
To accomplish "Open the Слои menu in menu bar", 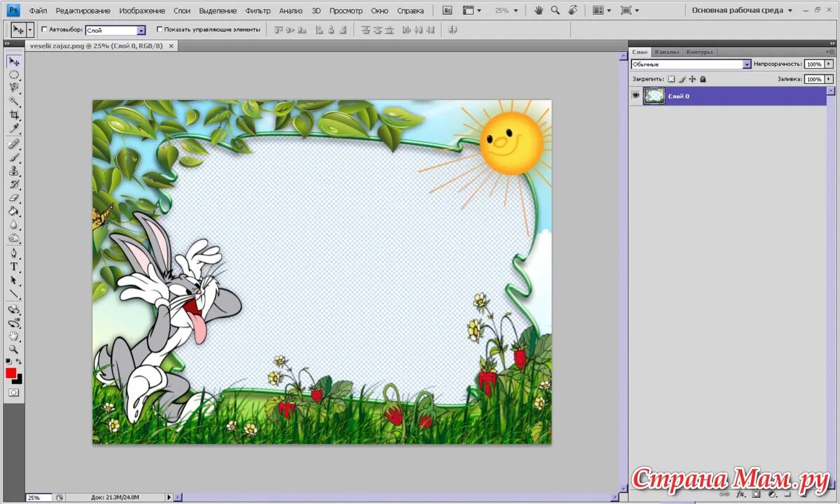I will 182,10.
